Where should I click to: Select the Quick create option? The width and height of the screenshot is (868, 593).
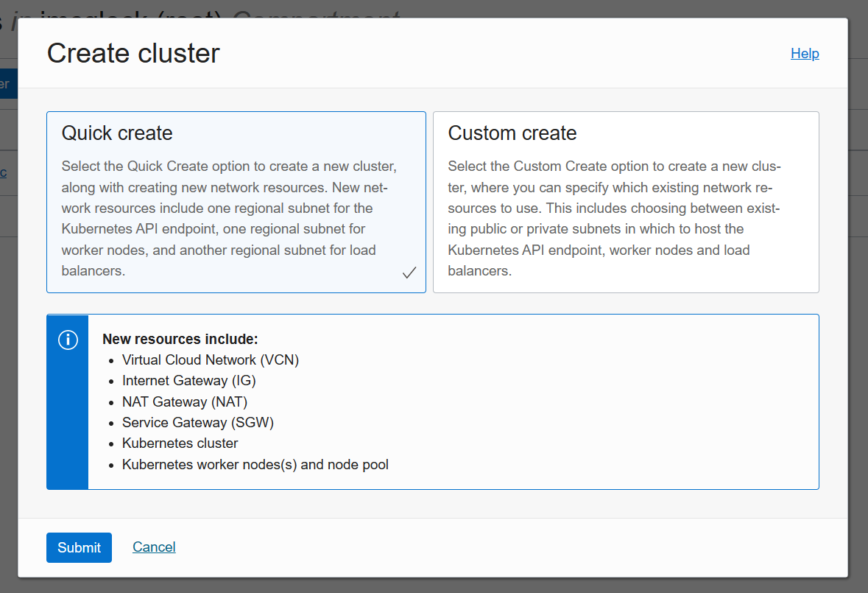236,203
